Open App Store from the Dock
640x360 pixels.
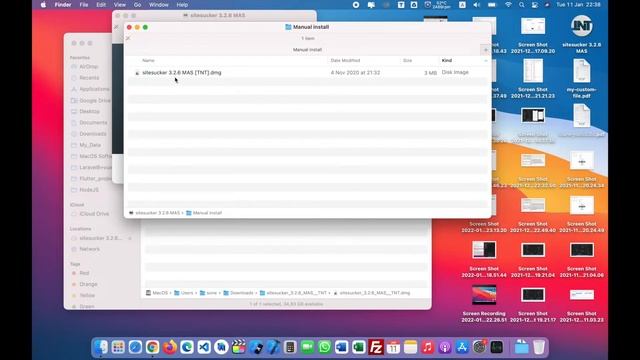pos(462,347)
